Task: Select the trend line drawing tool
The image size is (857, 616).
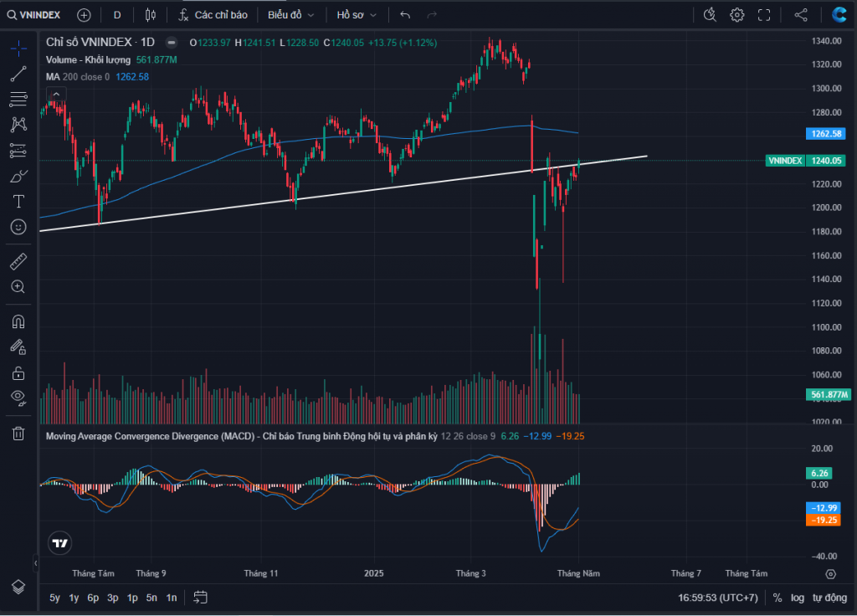Action: pos(18,74)
